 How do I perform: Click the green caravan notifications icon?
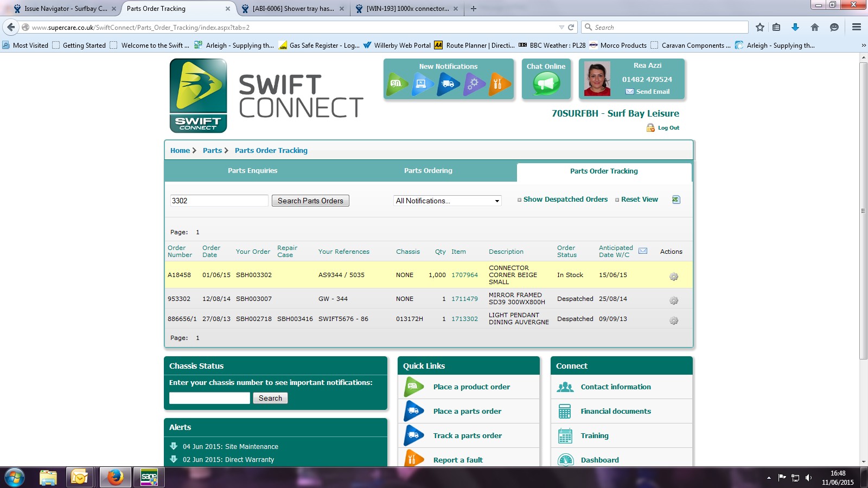tap(397, 84)
